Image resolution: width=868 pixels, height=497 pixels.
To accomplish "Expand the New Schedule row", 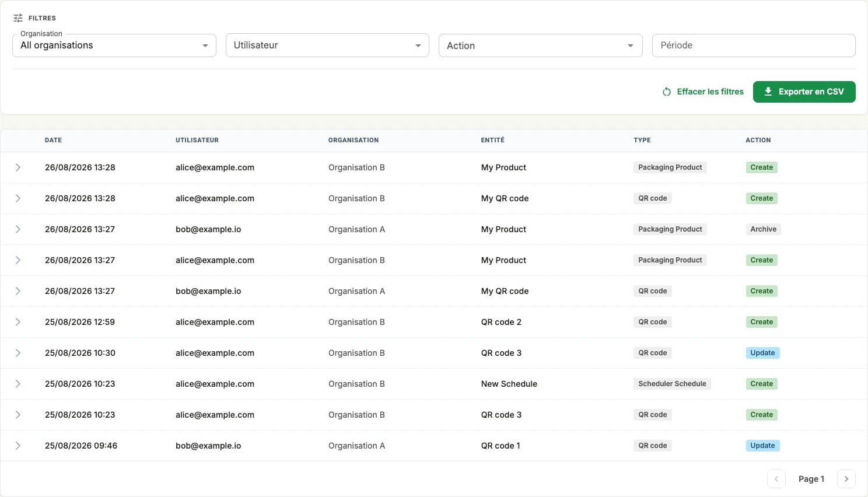I will [18, 384].
